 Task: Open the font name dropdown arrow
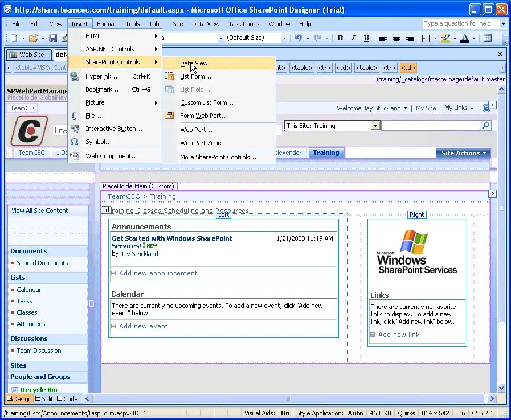point(220,38)
